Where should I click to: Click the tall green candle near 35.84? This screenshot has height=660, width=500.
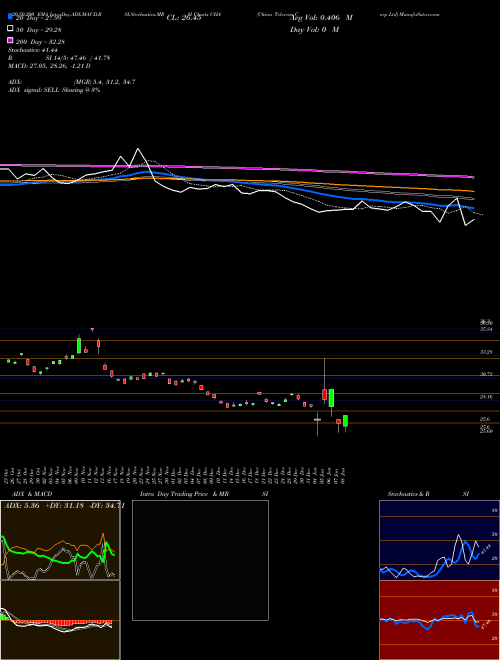[79, 345]
